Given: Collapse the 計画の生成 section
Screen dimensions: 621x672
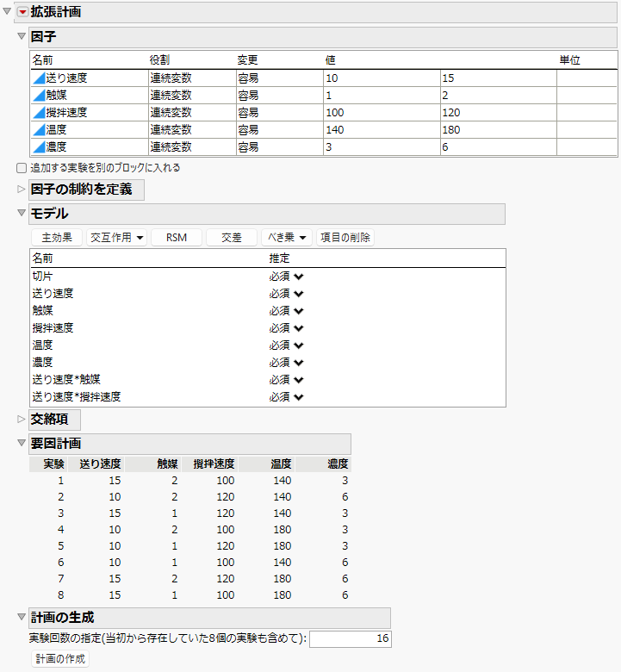Looking at the screenshot, I should (x=22, y=617).
